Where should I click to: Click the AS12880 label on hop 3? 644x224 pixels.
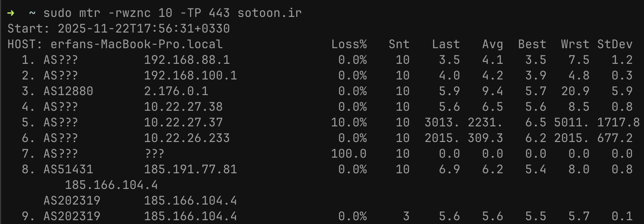pyautogui.click(x=68, y=91)
